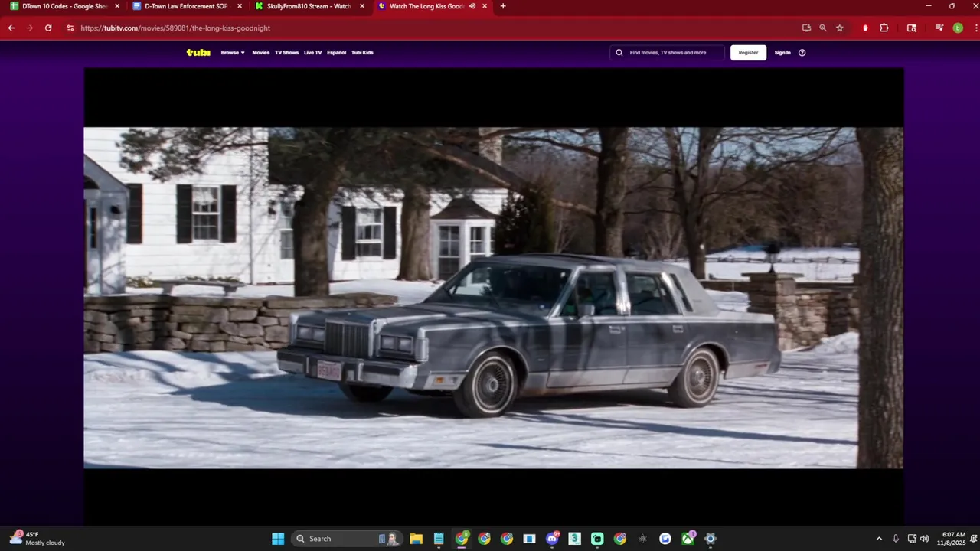Image resolution: width=980 pixels, height=551 pixels.
Task: Open the green 'b' profile avatar
Action: [x=958, y=28]
